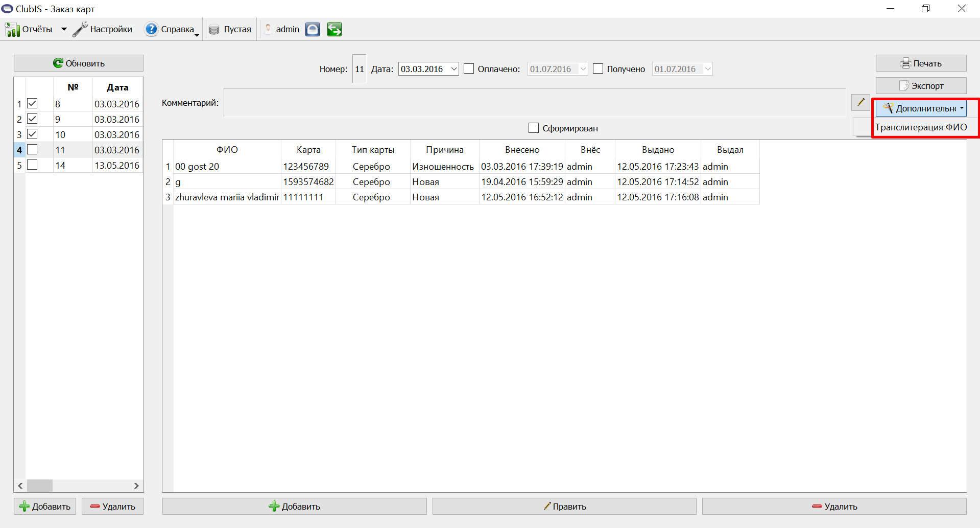The width and height of the screenshot is (980, 528).
Task: Click the '19.04.2016 15:59:29' entered cell
Action: pyautogui.click(x=522, y=182)
